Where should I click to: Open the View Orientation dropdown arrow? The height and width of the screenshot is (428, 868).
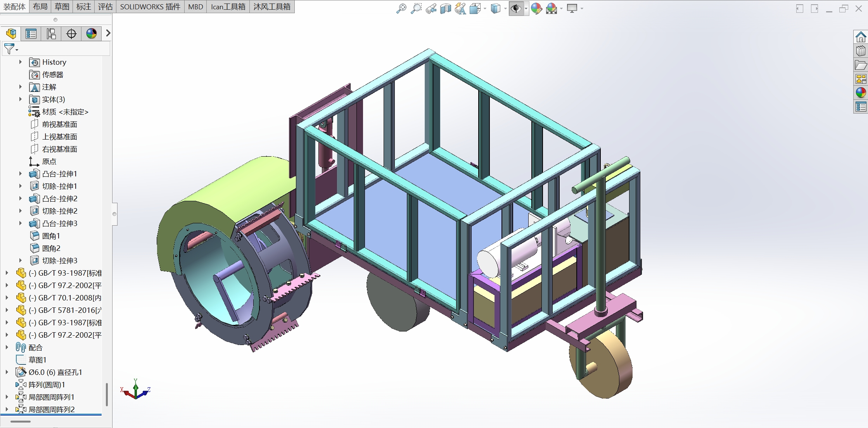point(485,9)
